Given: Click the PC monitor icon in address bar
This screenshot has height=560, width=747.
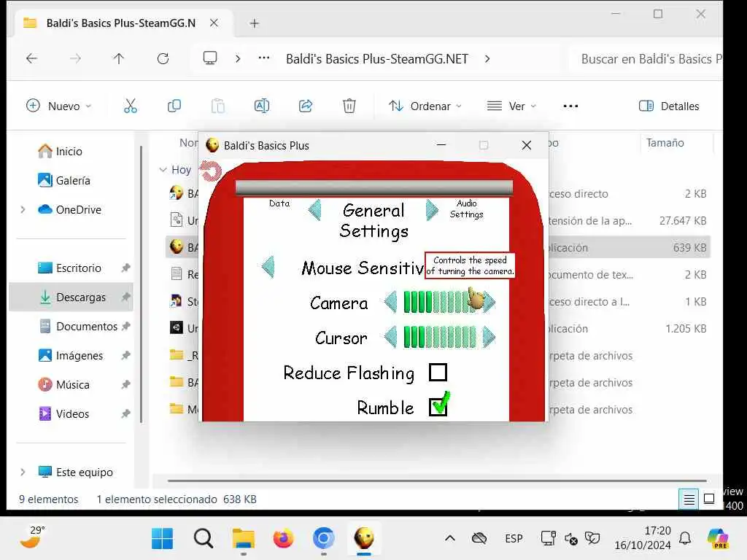Looking at the screenshot, I should coord(209,58).
